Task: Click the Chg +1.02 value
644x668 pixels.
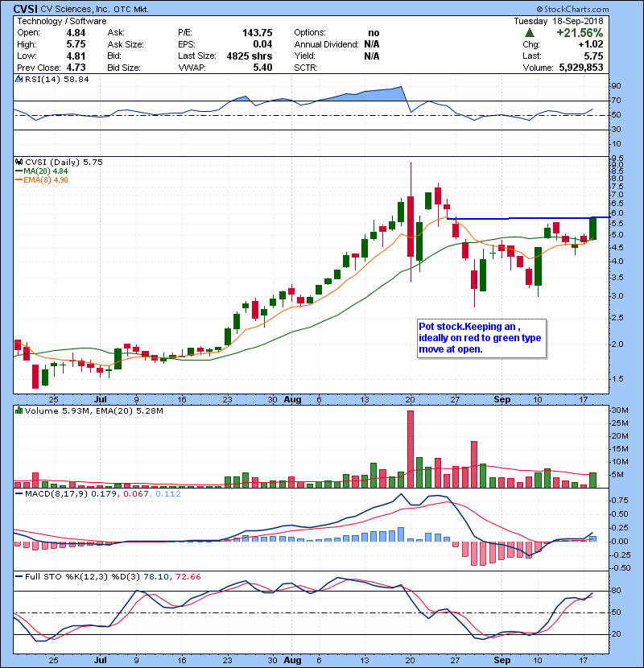Action: [x=591, y=44]
